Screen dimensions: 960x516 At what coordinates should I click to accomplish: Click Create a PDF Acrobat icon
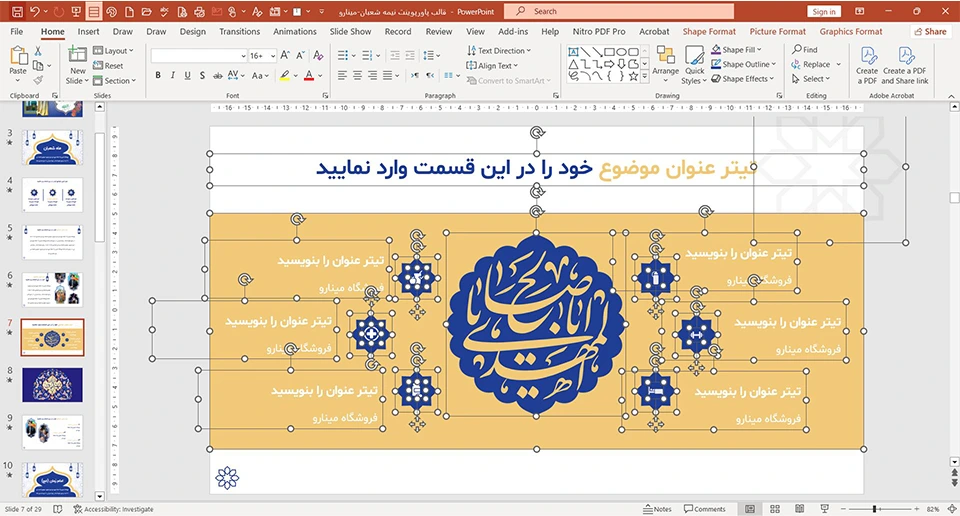[867, 65]
